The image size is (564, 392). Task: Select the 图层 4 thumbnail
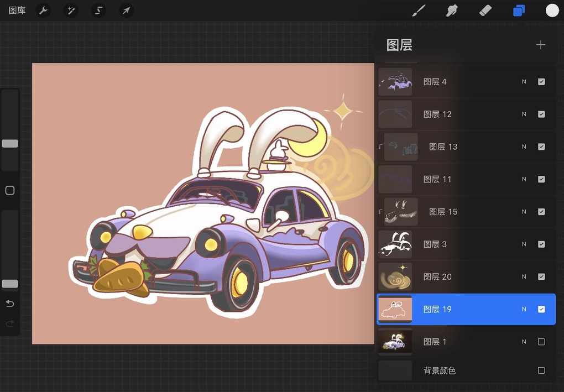(395, 82)
